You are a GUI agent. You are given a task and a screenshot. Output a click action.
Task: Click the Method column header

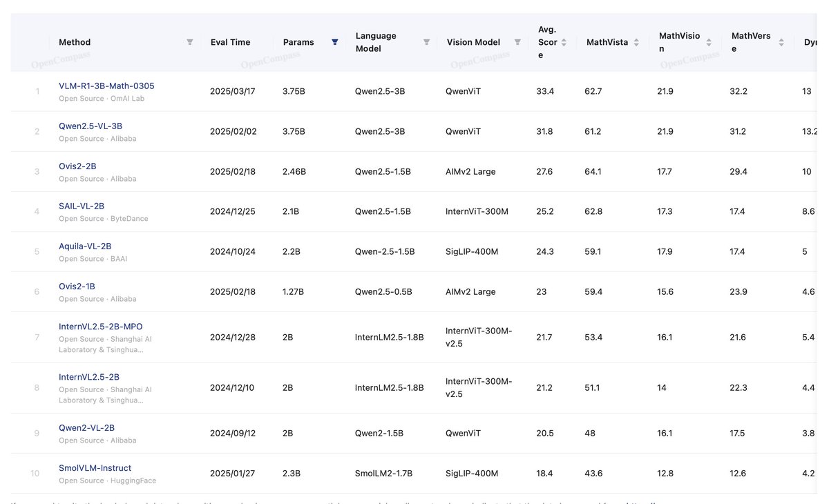(75, 42)
